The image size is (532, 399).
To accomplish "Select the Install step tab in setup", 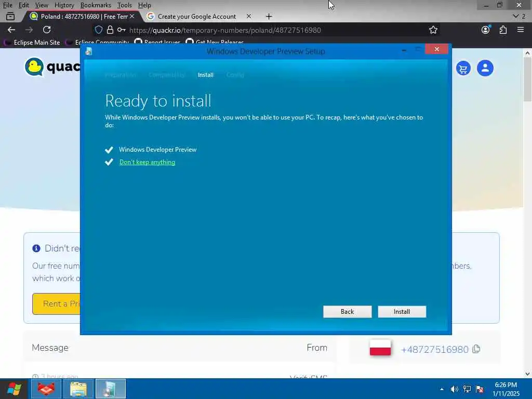I will tap(206, 75).
